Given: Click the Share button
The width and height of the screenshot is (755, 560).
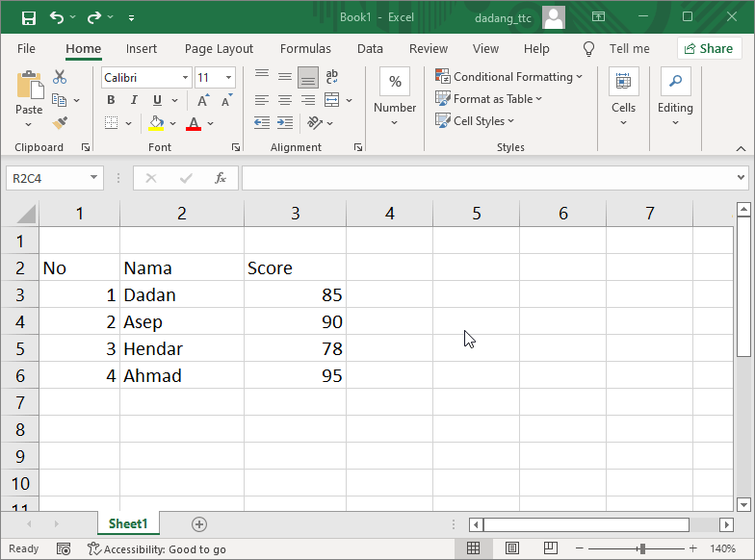Looking at the screenshot, I should pos(709,49).
